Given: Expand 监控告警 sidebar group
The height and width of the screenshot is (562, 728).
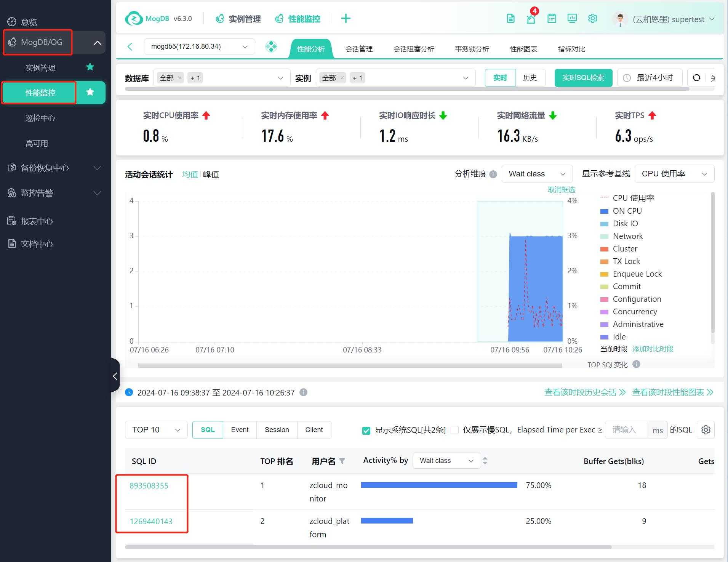Looking at the screenshot, I should coord(98,193).
